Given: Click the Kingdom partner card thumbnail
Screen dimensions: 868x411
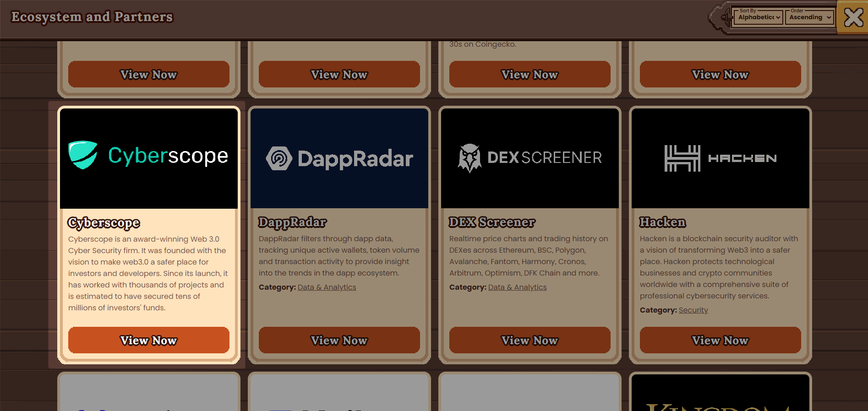Looking at the screenshot, I should (720, 394).
